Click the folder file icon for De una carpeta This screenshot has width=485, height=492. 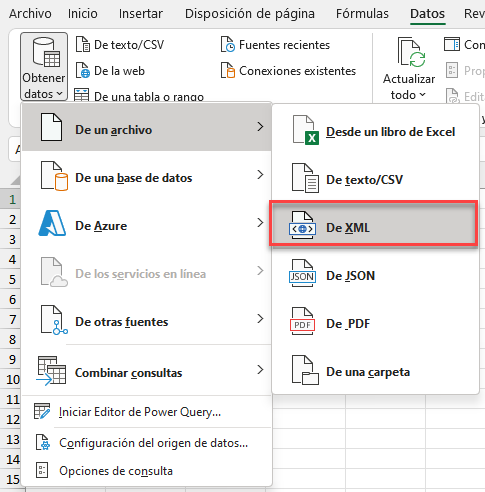click(305, 370)
